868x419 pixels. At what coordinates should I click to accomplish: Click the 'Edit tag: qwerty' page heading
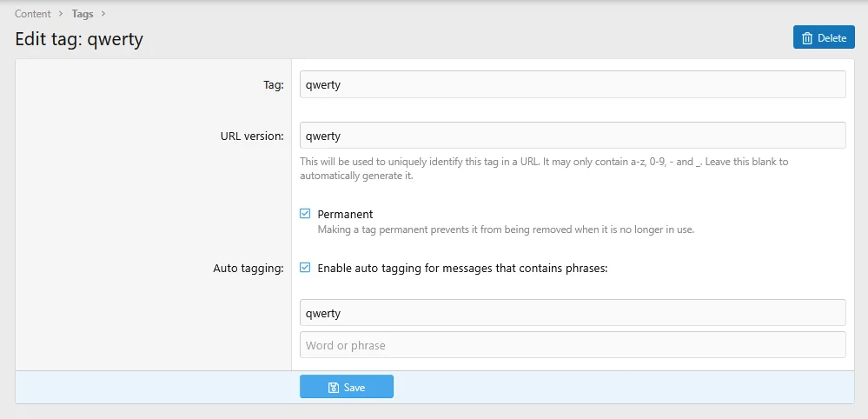click(79, 39)
